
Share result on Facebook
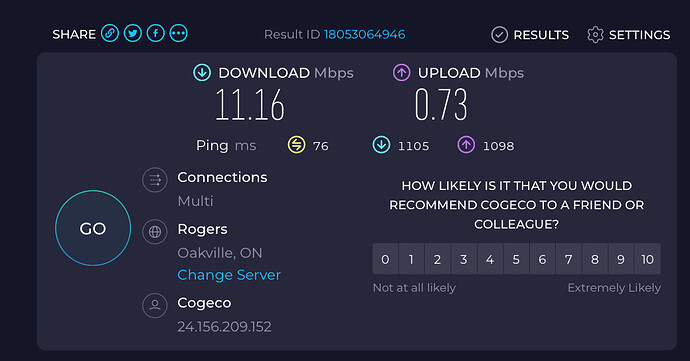pyautogui.click(x=156, y=33)
